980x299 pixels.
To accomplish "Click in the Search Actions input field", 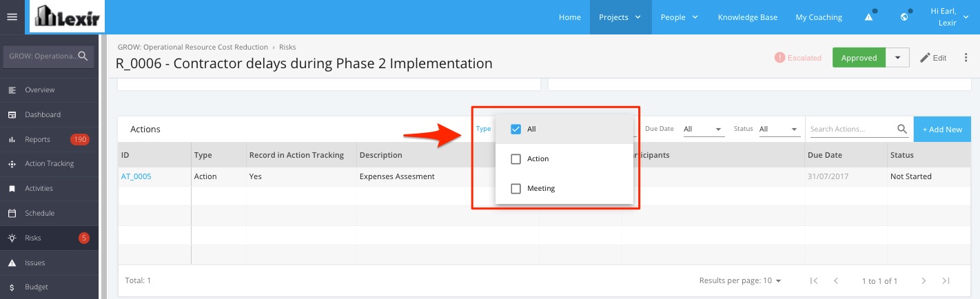I will pos(852,129).
